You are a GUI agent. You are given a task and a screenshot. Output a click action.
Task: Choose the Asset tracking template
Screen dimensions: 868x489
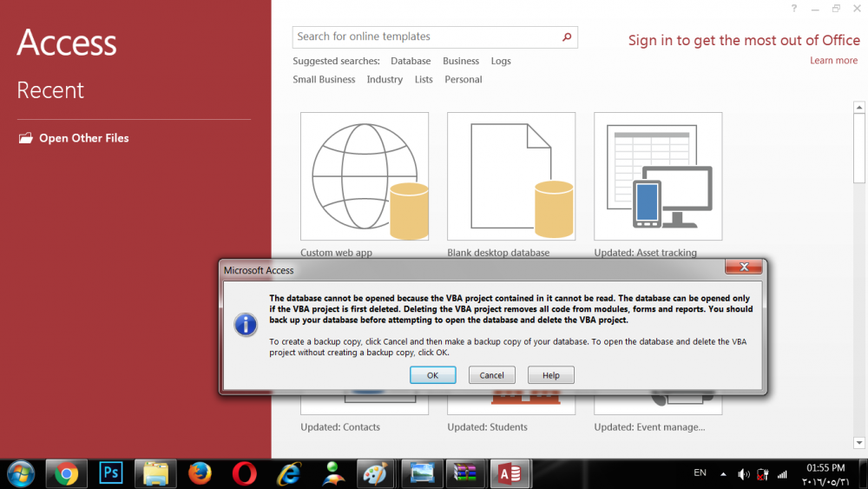[658, 176]
